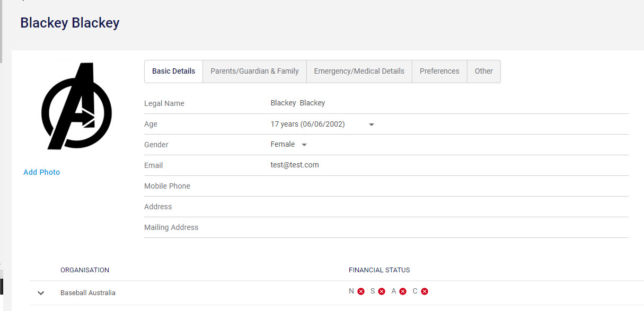Switch to the Basic Details tab
The width and height of the screenshot is (644, 311).
coord(173,71)
